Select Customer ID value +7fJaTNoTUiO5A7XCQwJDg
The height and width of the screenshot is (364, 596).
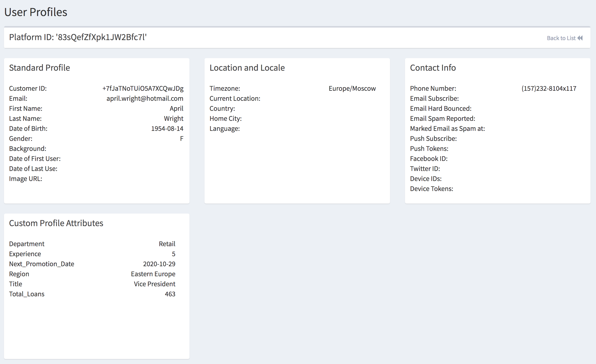point(143,88)
